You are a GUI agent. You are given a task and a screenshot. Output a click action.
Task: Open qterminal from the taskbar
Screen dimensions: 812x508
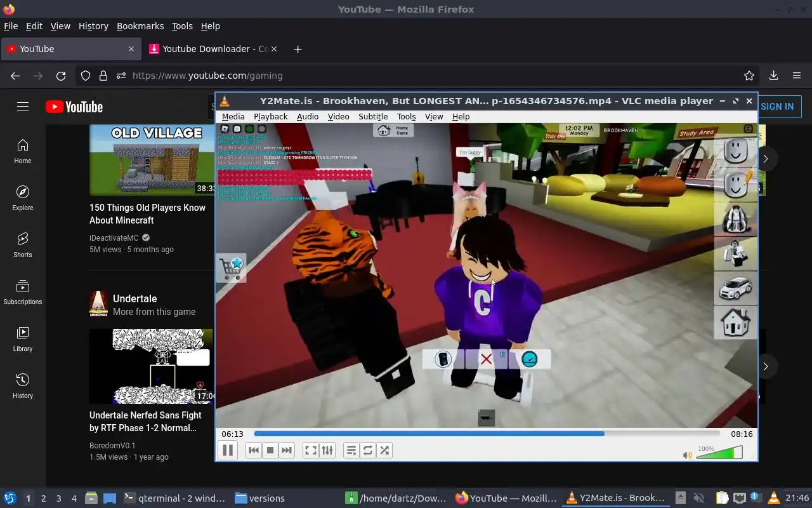[x=174, y=498]
